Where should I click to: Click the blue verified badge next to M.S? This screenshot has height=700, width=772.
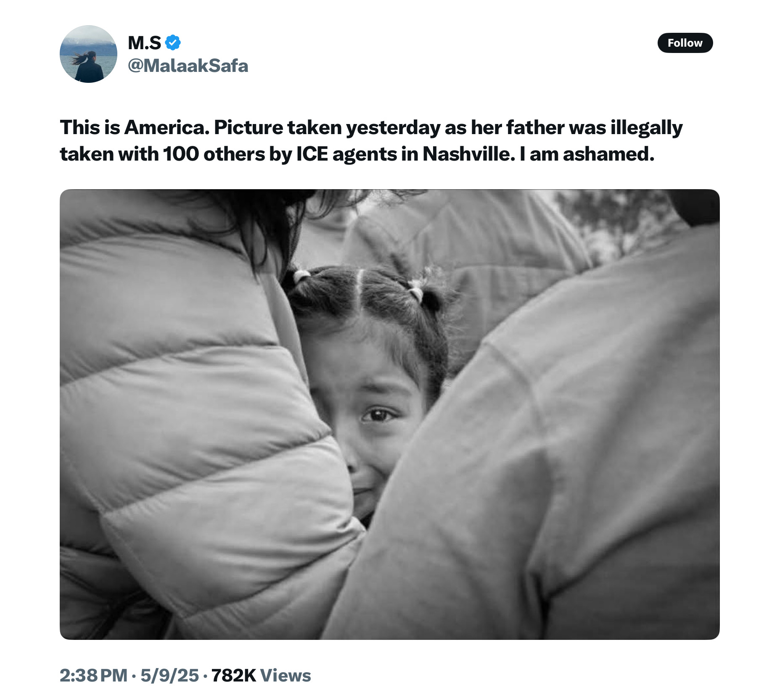click(172, 42)
